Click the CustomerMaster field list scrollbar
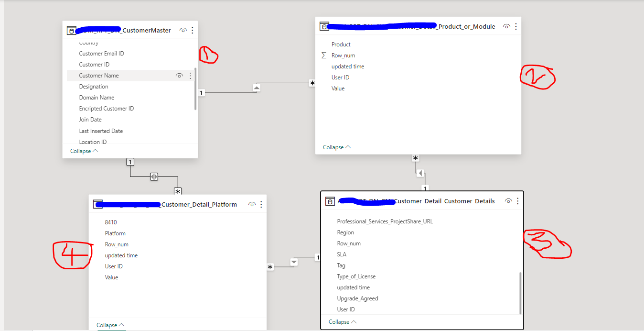The image size is (644, 331). coord(195,89)
